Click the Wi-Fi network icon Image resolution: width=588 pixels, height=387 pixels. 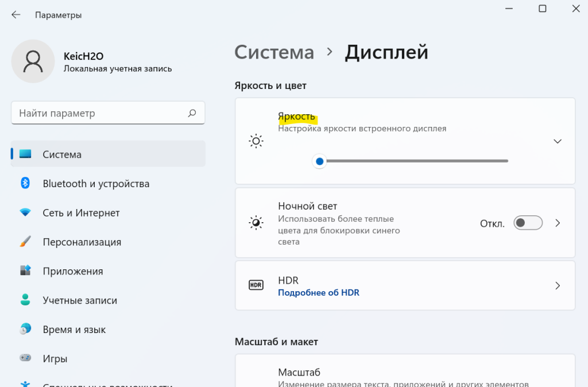(25, 212)
